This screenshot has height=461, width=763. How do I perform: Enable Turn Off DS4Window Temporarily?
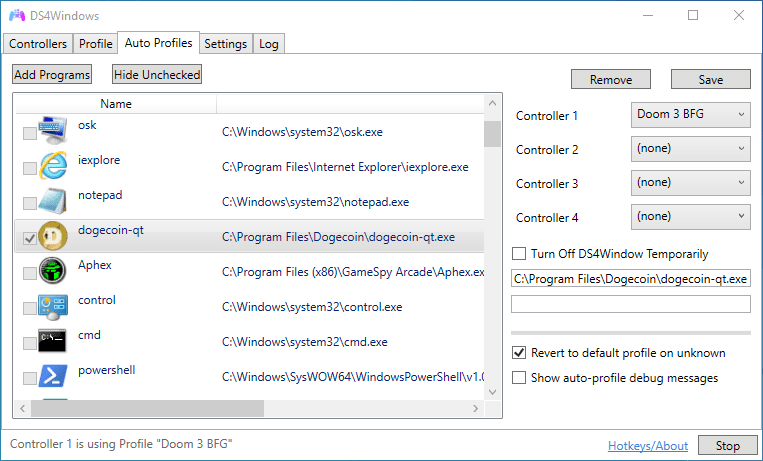point(519,254)
